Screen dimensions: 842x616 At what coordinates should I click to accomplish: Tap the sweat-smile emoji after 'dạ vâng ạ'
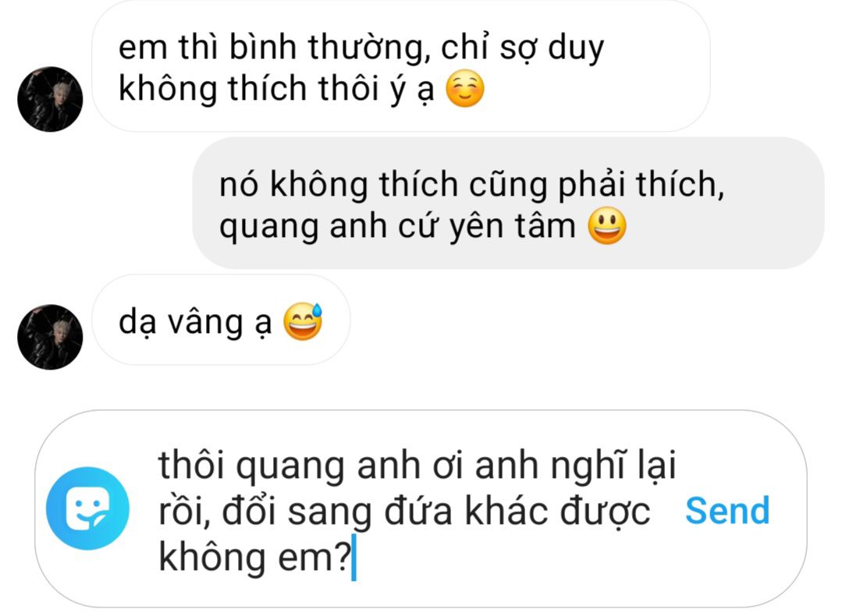[303, 321]
